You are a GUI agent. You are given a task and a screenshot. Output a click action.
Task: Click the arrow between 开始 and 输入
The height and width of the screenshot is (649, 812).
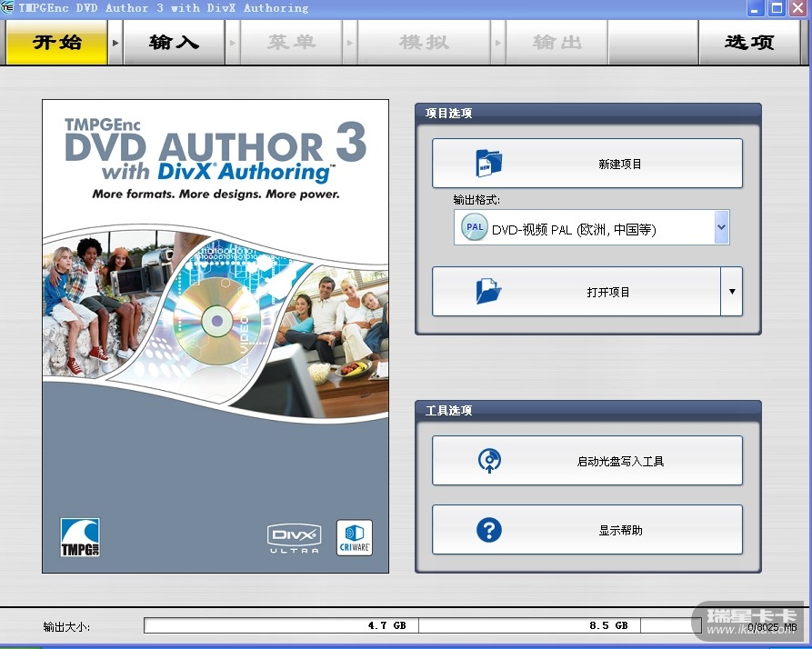115,43
